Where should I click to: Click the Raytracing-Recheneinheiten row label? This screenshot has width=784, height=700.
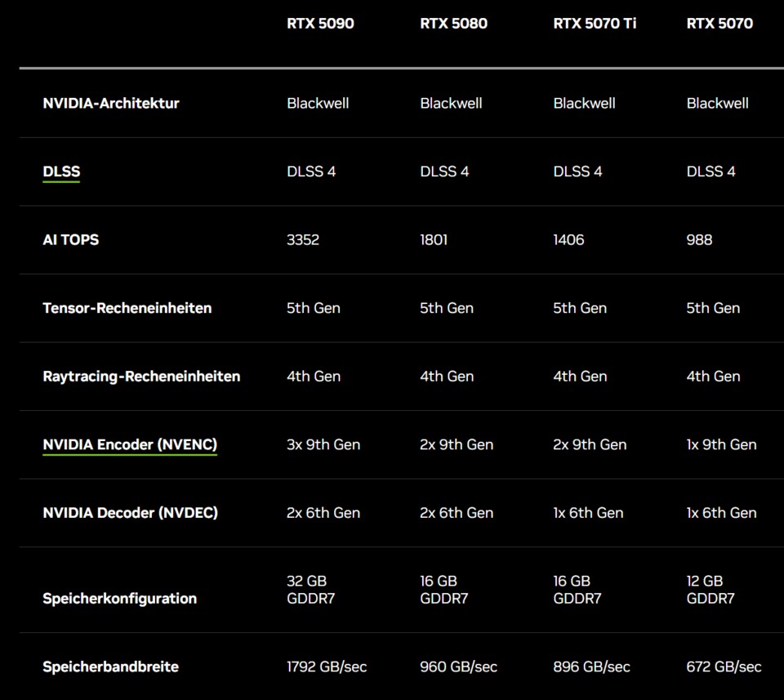click(141, 376)
